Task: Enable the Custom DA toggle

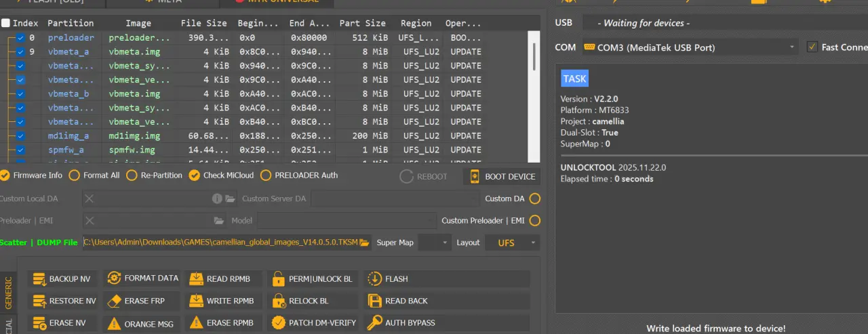Action: (x=535, y=199)
